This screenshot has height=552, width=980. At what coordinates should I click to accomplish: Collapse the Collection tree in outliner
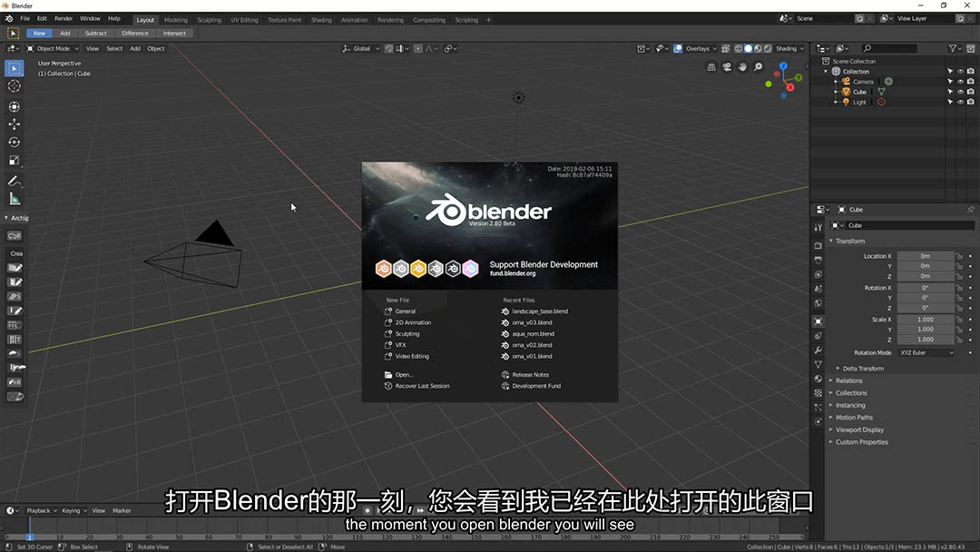pos(826,71)
